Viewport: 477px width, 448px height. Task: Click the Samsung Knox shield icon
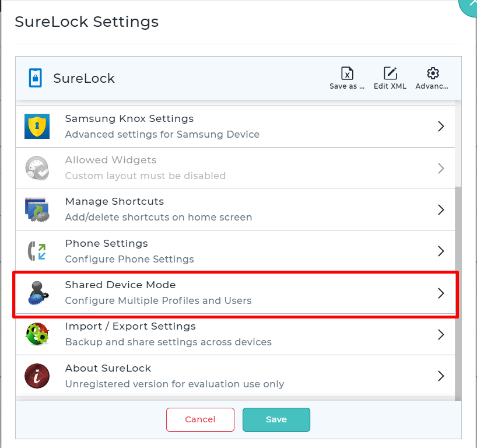(37, 127)
